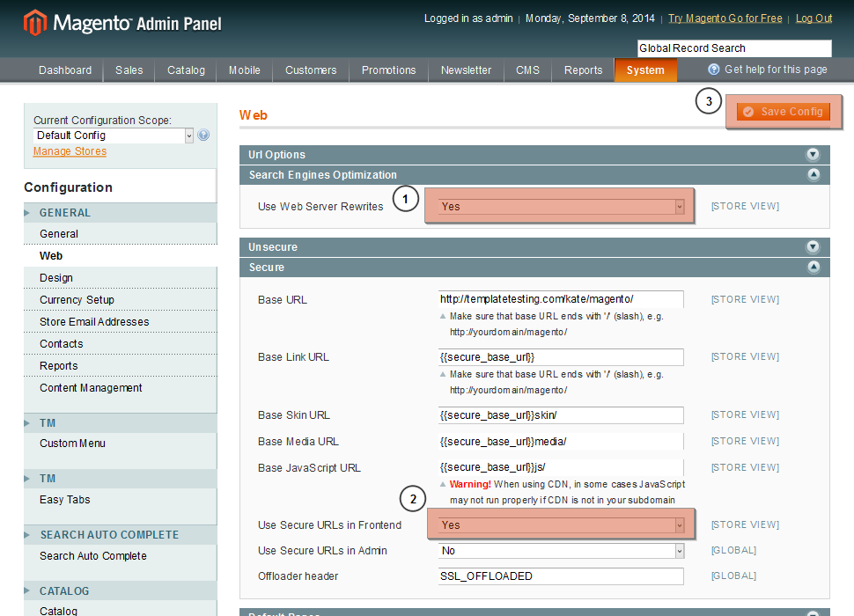Select Currency Setup in the sidebar
The width and height of the screenshot is (854, 616).
click(121, 300)
